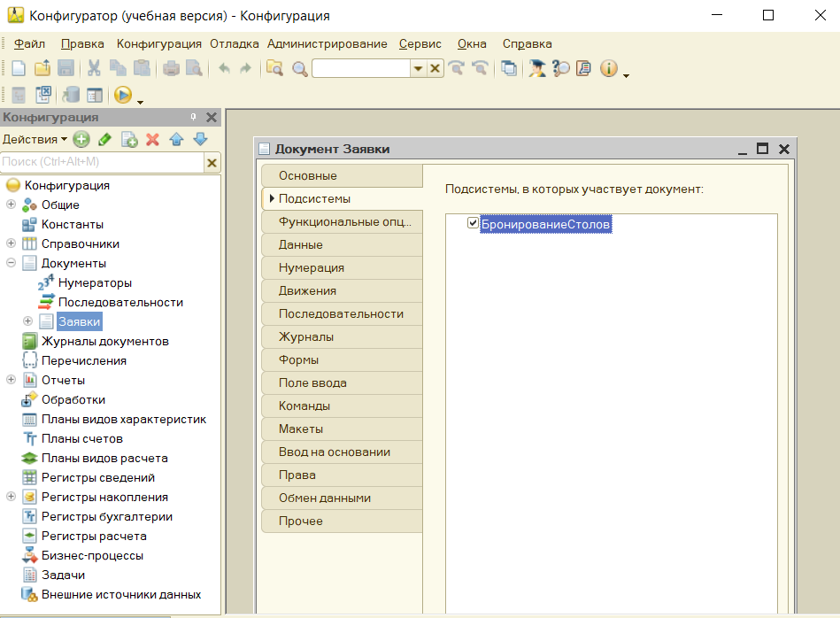Open the Syntax Assistant graduate-cap icon
840x618 pixels.
tap(536, 68)
